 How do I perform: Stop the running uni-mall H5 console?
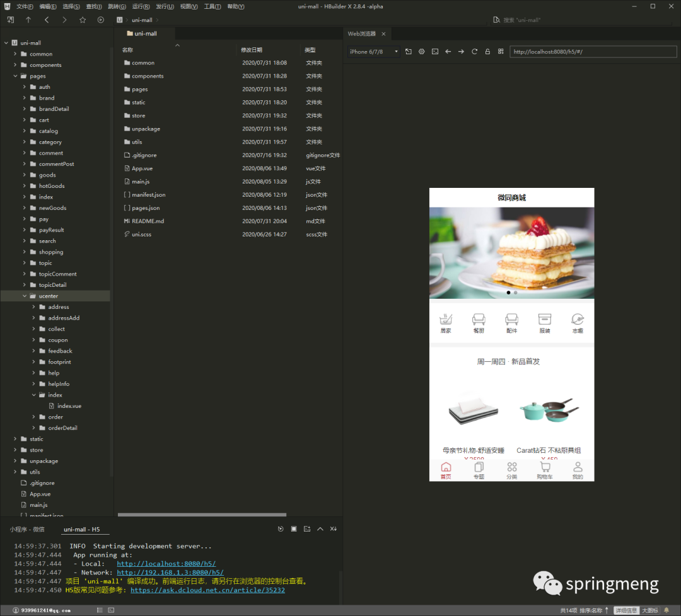294,529
